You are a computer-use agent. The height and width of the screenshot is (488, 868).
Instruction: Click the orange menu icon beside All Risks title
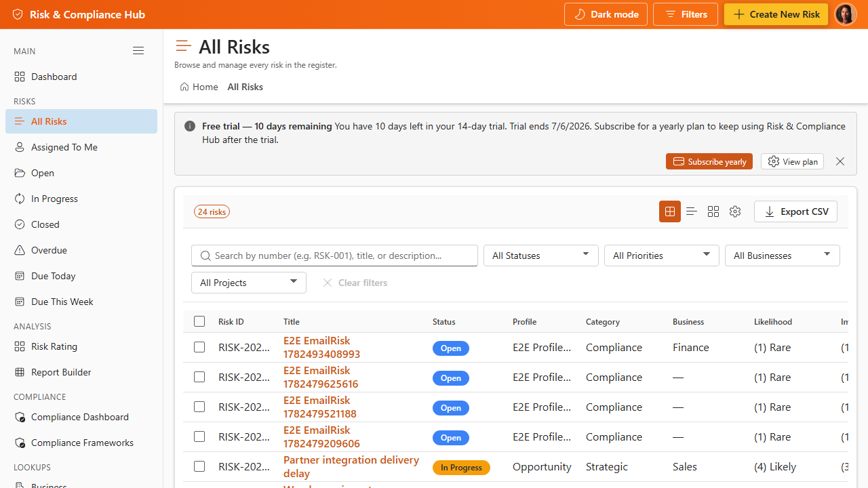point(183,46)
